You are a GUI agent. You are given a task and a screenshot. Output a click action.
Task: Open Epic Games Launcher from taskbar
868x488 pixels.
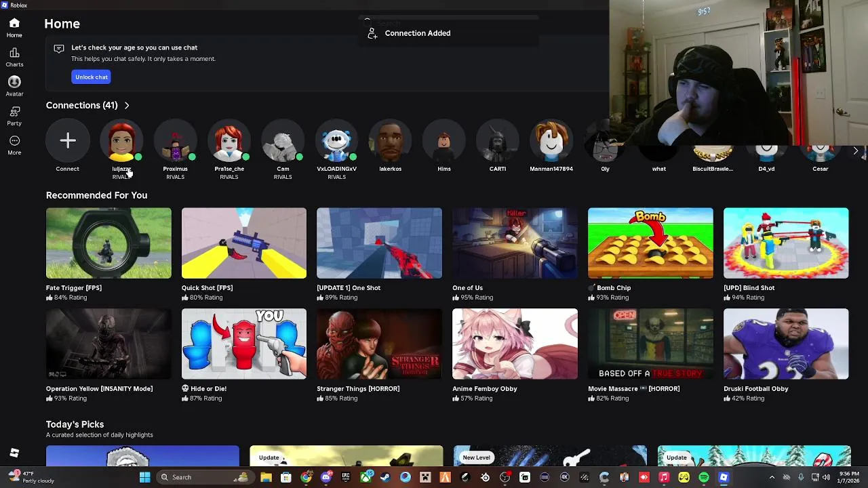pyautogui.click(x=346, y=477)
